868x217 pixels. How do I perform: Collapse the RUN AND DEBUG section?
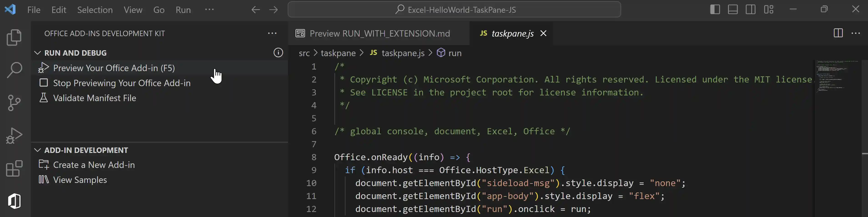(x=37, y=53)
